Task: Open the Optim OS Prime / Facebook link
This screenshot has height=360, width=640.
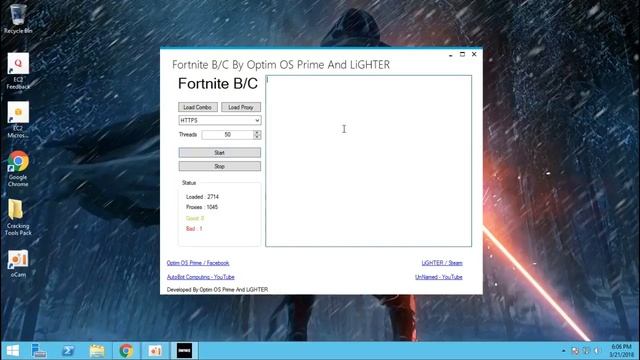Action: 198,263
